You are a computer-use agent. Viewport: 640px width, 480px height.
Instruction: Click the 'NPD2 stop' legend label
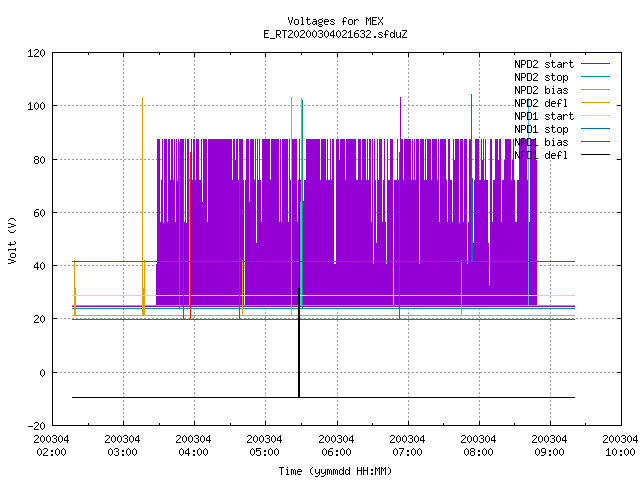pos(541,77)
